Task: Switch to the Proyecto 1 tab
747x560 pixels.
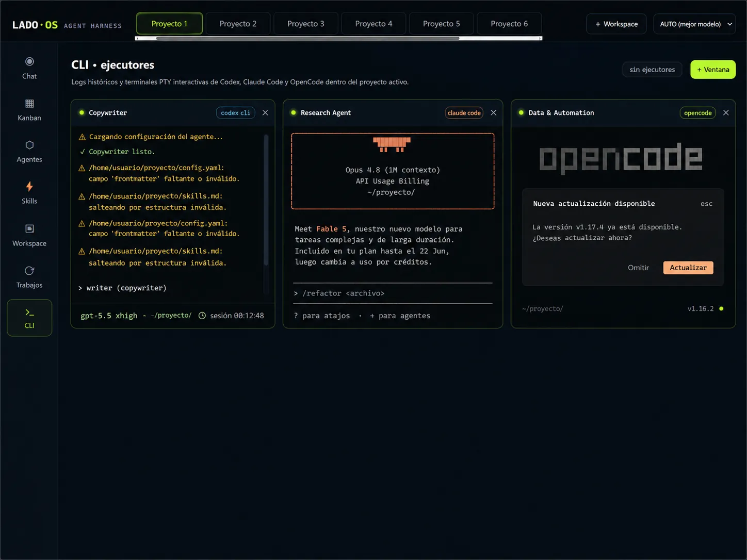Action: 169,24
